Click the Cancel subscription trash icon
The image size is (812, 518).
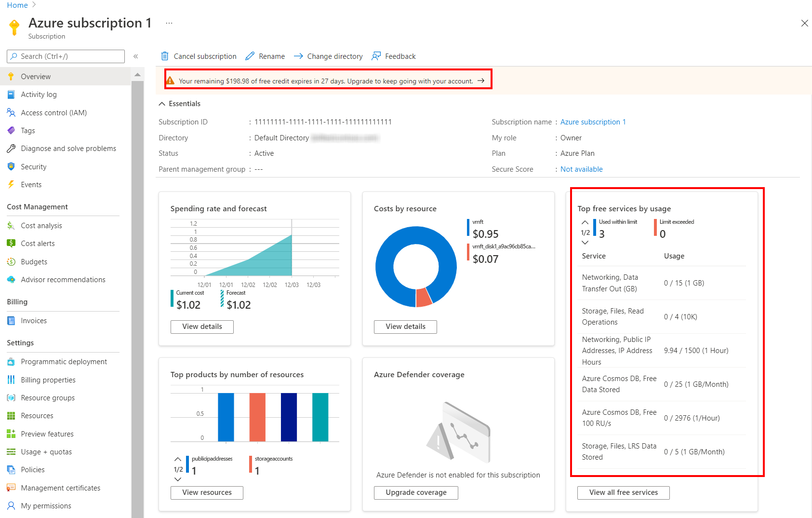[x=165, y=56]
